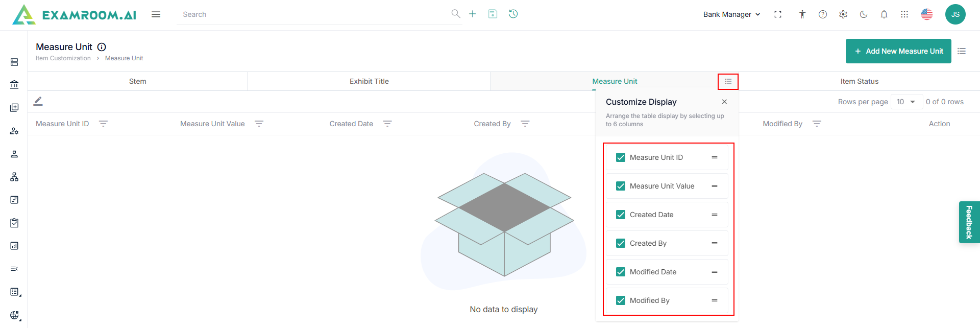The width and height of the screenshot is (980, 328).
Task: Uncheck the Measure Unit ID checkbox
Action: pyautogui.click(x=621, y=157)
